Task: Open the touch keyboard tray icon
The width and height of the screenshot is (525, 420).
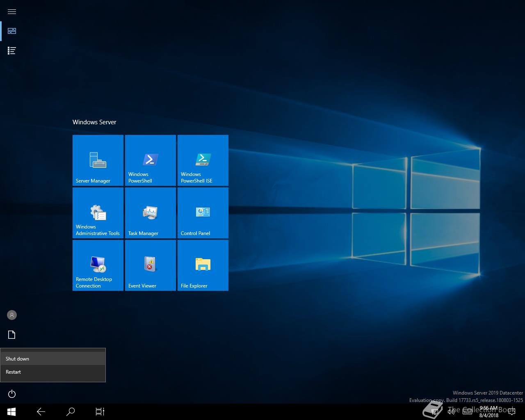Action: click(468, 411)
